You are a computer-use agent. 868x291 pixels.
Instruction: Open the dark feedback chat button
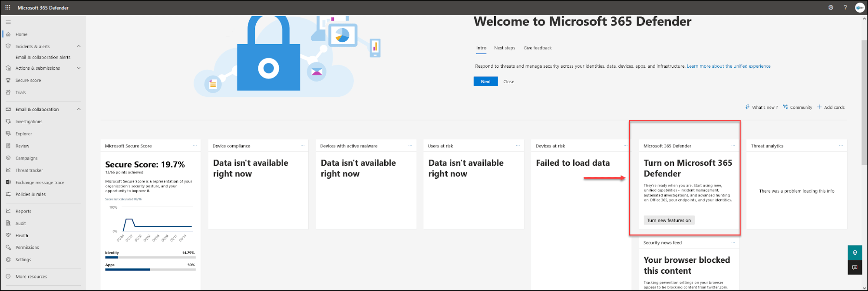(x=855, y=267)
